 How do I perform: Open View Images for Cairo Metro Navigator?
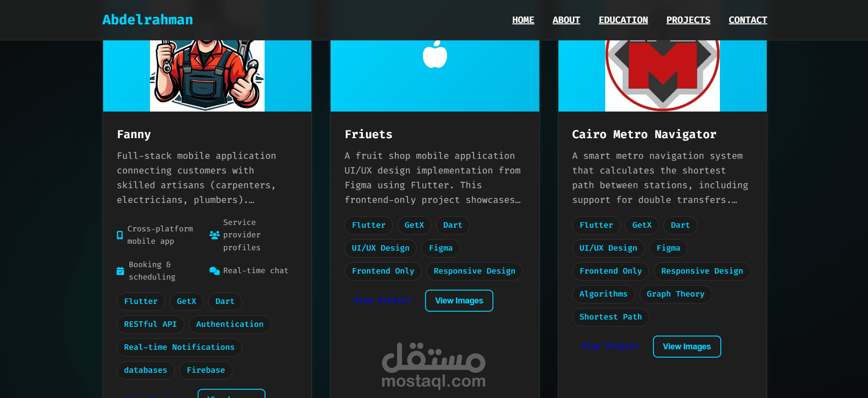687,347
